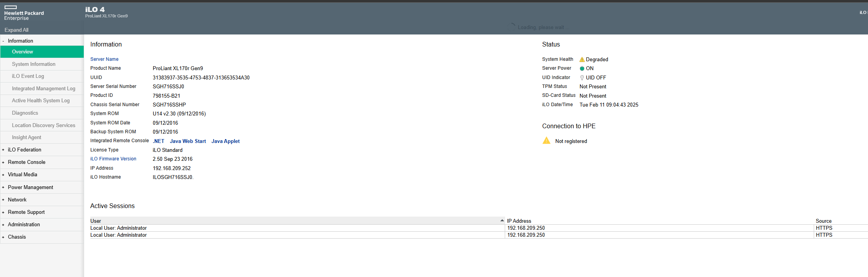Image resolution: width=868 pixels, height=277 pixels.
Task: Click Product ID value 798155-B21
Action: point(166,96)
